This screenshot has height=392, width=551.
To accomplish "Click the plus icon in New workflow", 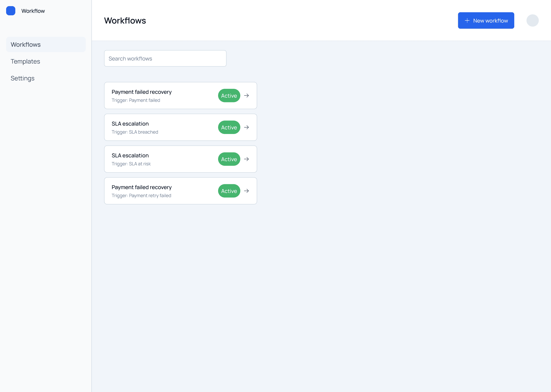I will pos(467,21).
